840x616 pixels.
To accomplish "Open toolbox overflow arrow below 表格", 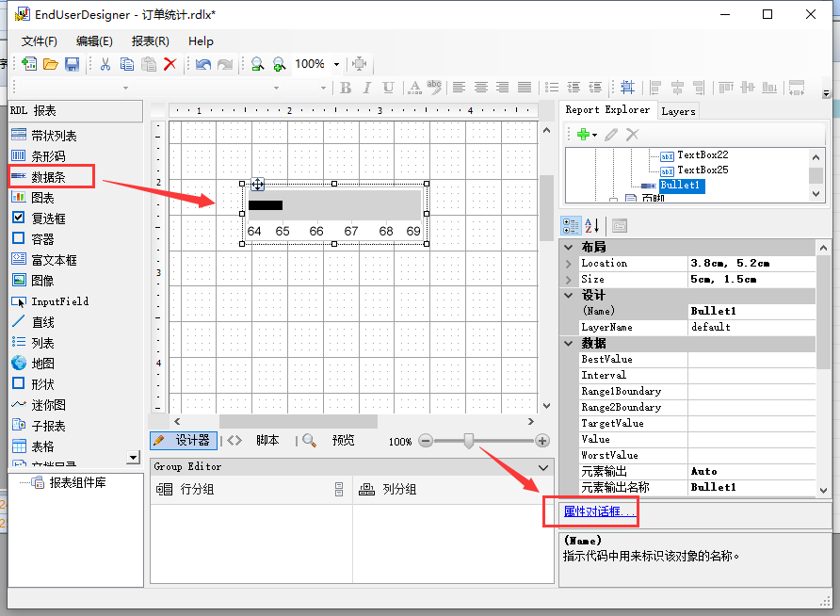I will pos(133,457).
